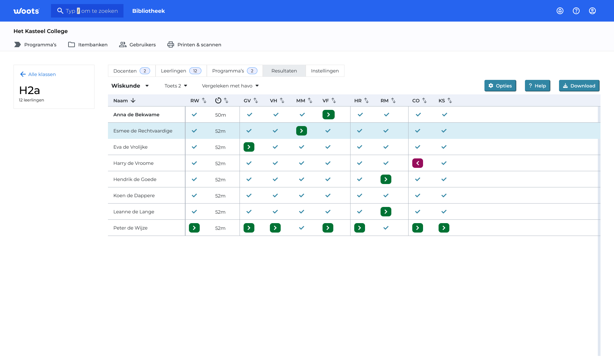Open the Instellingen tab
Viewport: 614px width, 364px height.
pos(325,71)
